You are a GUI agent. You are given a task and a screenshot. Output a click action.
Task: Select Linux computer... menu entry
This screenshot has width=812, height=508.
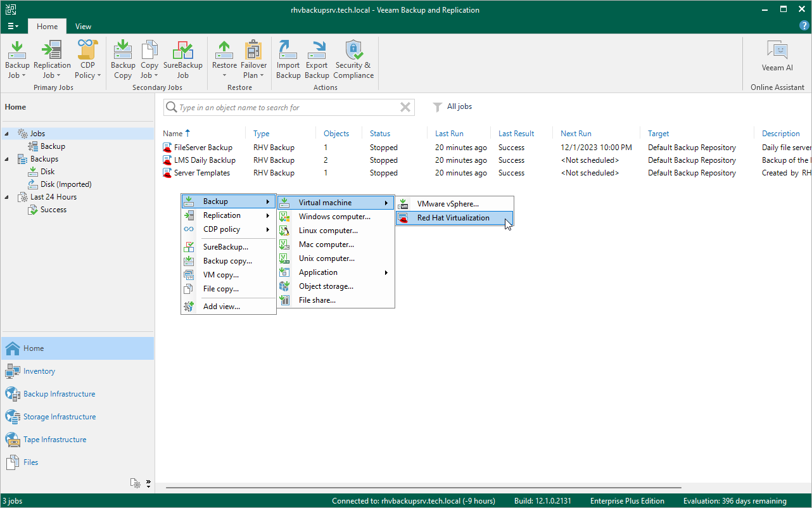coord(336,231)
